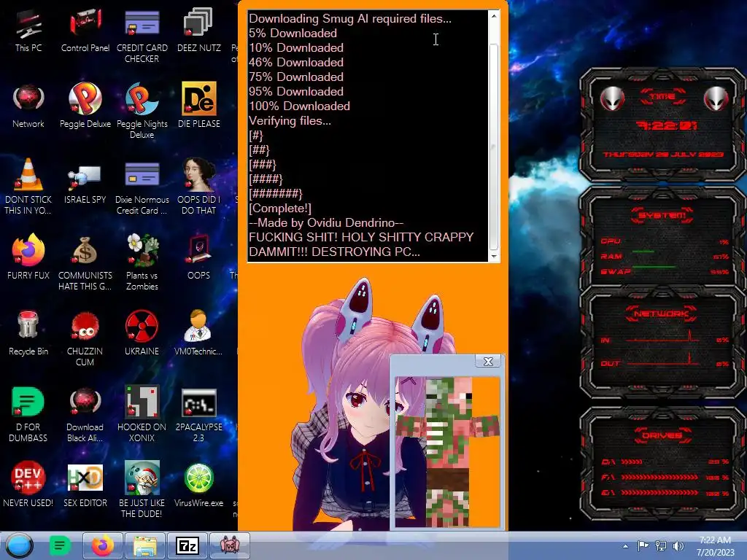Switch to the 7-Zip taskbar button

187,545
